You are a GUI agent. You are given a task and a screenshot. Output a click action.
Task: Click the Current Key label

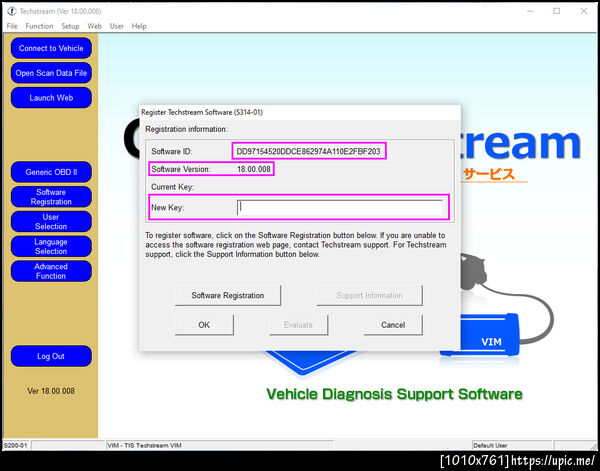(173, 187)
